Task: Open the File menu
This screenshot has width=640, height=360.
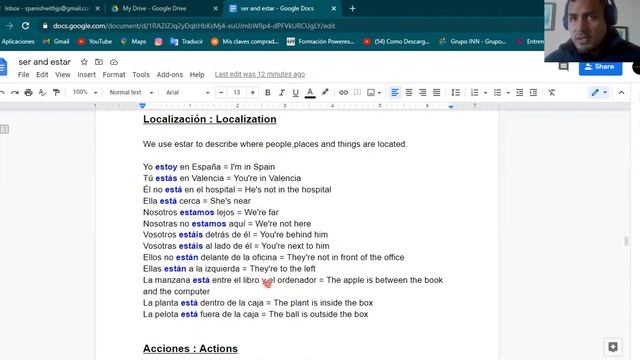Action: [x=23, y=75]
